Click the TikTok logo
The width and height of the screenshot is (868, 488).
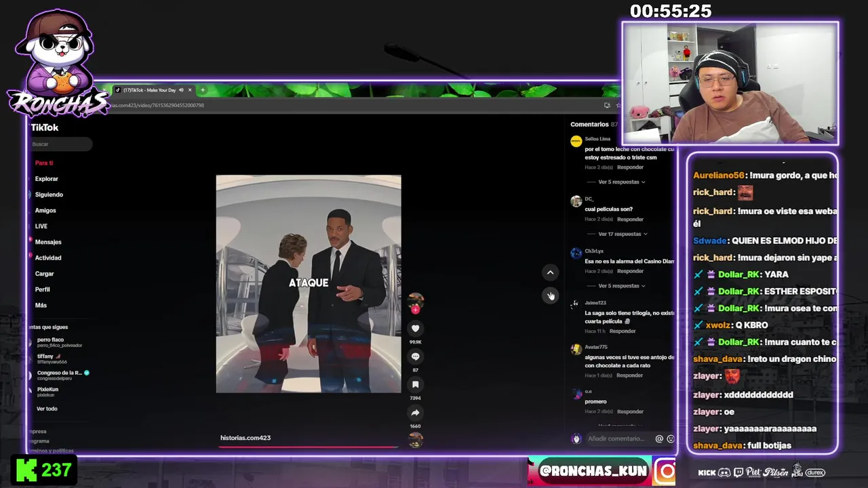click(45, 127)
